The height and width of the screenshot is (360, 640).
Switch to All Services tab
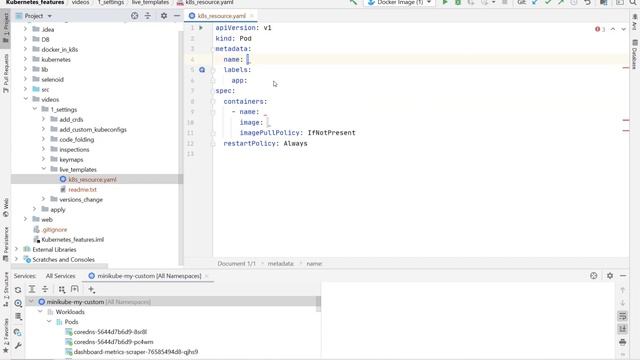[x=60, y=276]
